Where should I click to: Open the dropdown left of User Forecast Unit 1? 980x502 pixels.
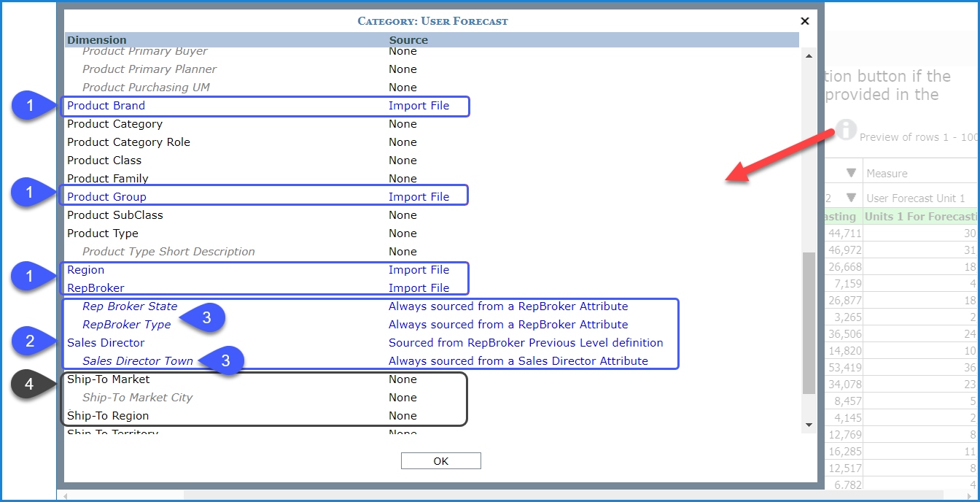(x=850, y=198)
